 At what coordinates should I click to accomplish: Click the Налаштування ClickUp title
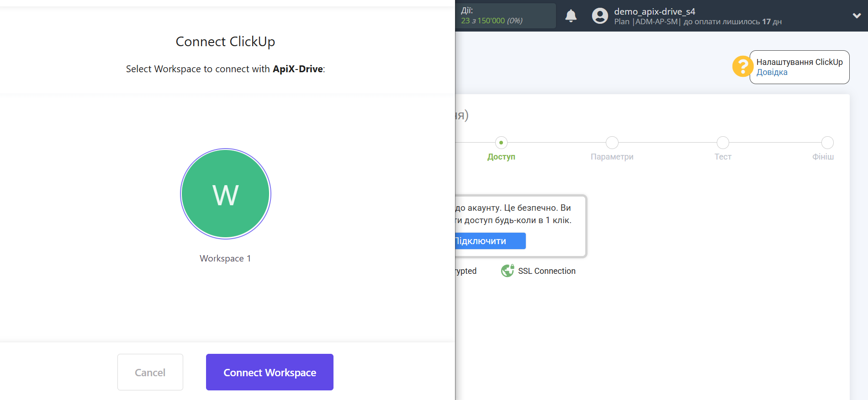(x=799, y=62)
